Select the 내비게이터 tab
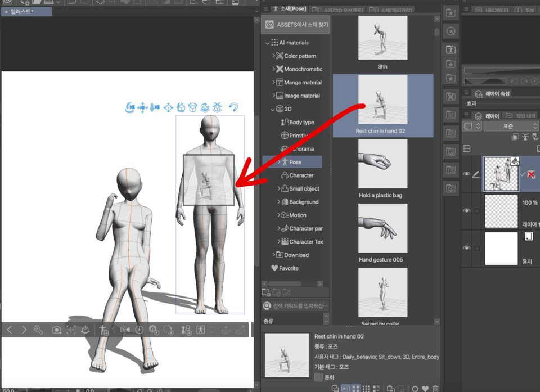This screenshot has height=392, width=540. point(492,10)
